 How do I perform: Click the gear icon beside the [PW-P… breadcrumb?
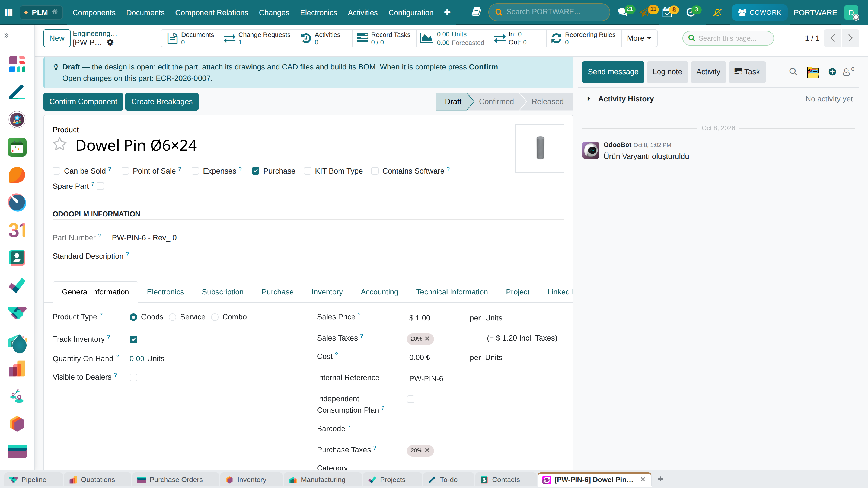click(x=110, y=43)
